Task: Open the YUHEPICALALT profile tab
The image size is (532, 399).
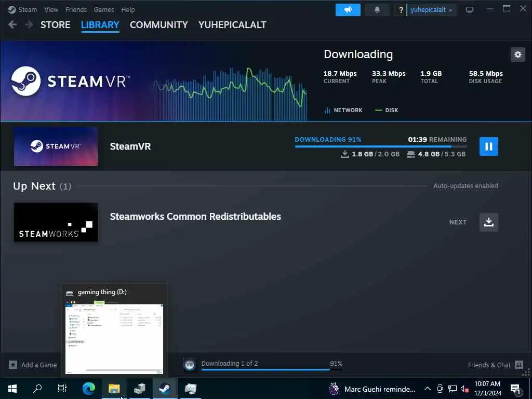Action: pyautogui.click(x=232, y=25)
